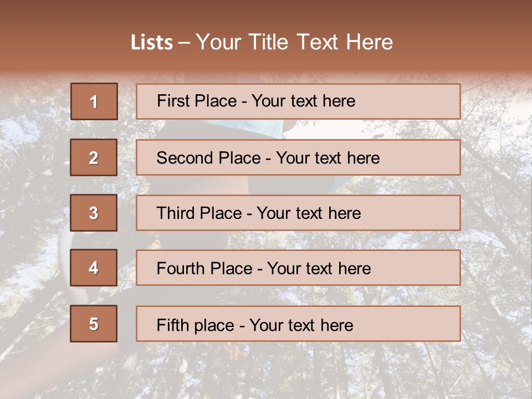Place cursor after Fifth place row's 'here'

(x=354, y=325)
